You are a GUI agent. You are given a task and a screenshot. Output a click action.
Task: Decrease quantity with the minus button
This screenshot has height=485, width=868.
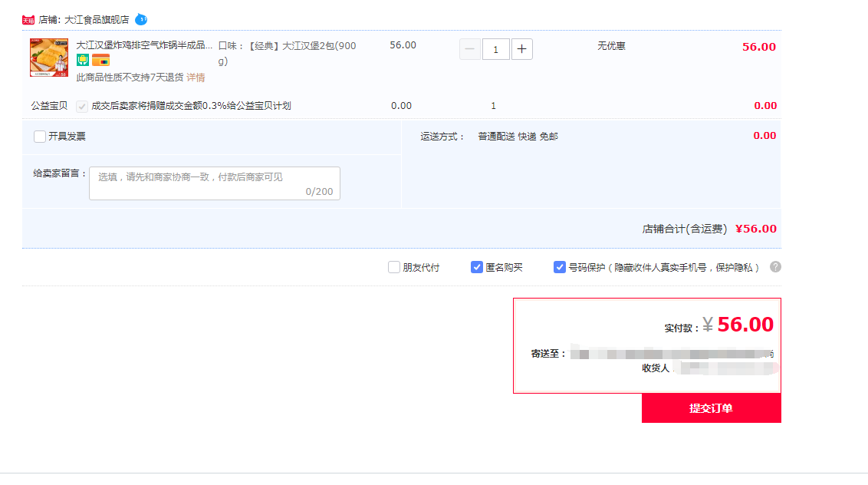click(469, 49)
